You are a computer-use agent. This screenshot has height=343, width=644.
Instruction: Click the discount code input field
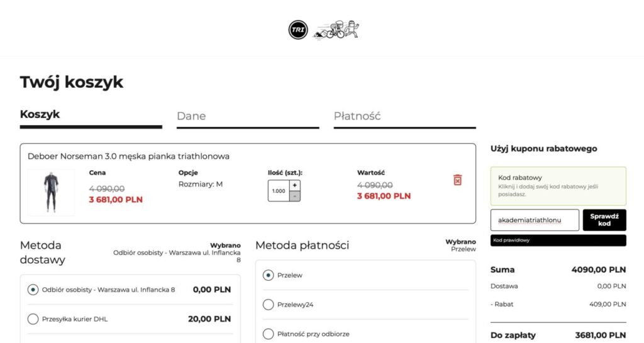[534, 220]
